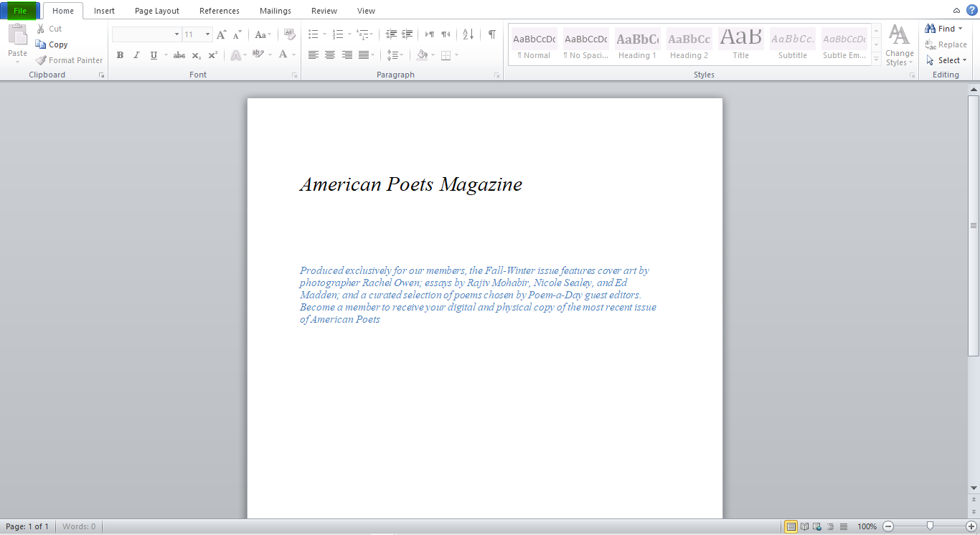
Task: Click the zoom out minus button
Action: pyautogui.click(x=888, y=526)
